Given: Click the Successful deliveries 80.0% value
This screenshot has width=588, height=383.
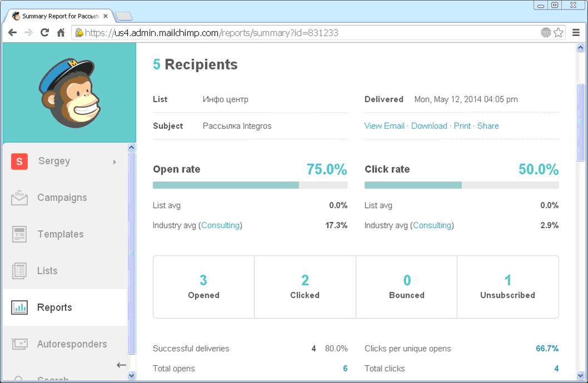Looking at the screenshot, I should 336,349.
